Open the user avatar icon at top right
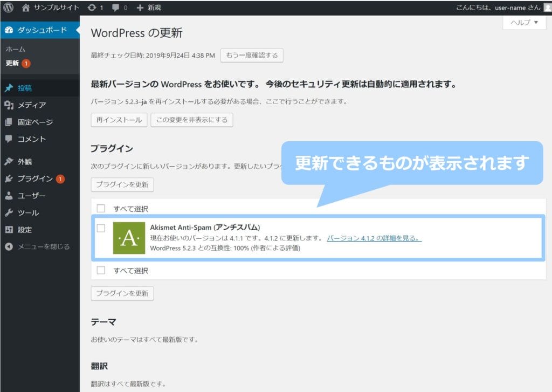The image size is (552, 392). pyautogui.click(x=548, y=8)
